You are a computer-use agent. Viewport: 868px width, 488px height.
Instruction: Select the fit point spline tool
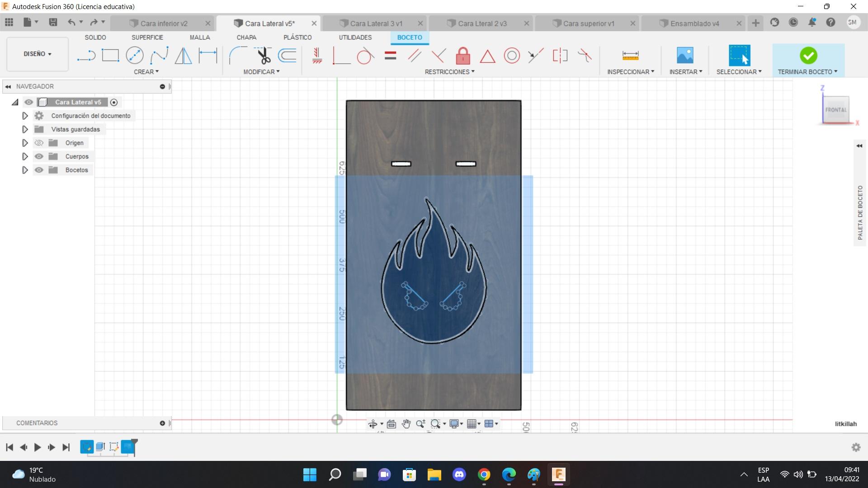click(159, 56)
